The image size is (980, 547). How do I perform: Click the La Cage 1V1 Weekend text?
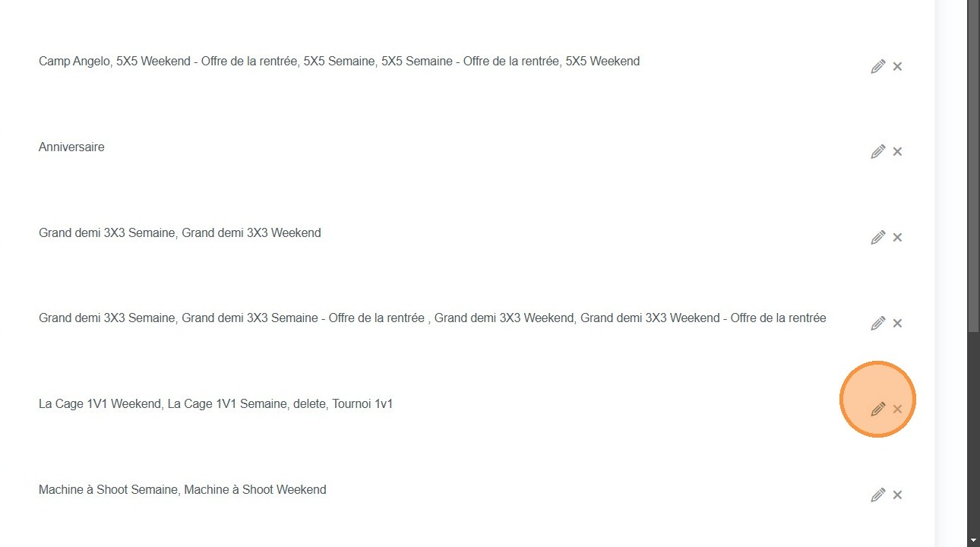100,404
